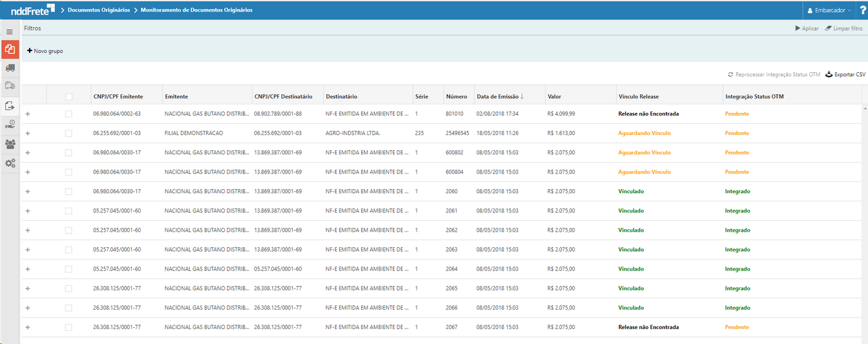Viewport: 868px width, 344px height.
Task: Sort by Data de Emissão column header
Action: coord(500,97)
